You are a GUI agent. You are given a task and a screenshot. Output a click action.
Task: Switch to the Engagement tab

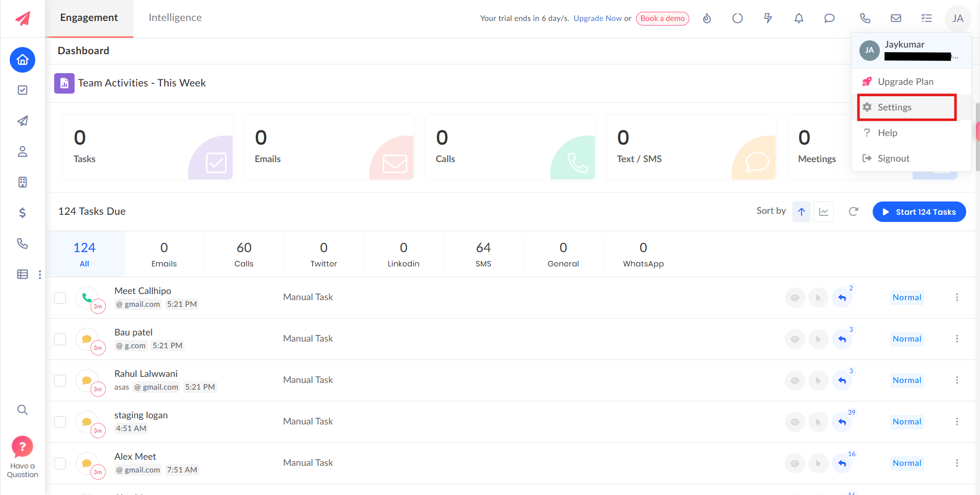click(x=89, y=18)
